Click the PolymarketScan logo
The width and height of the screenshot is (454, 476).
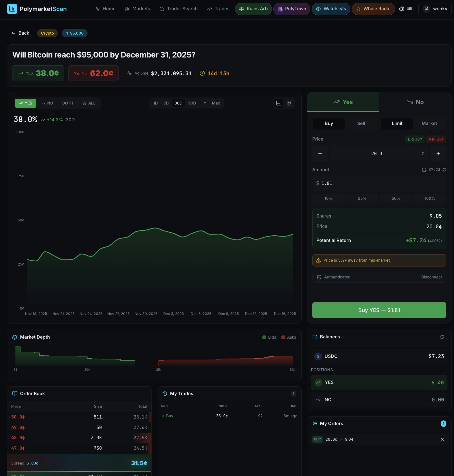[37, 9]
